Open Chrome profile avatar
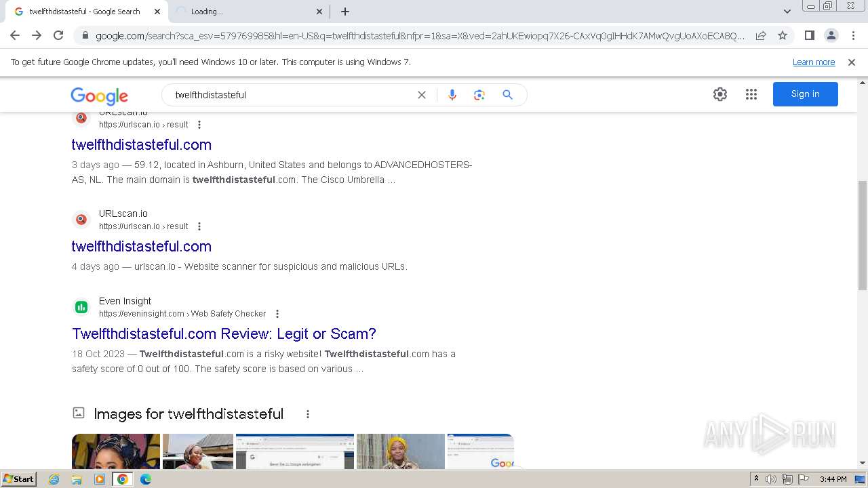This screenshot has height=488, width=868. (831, 35)
